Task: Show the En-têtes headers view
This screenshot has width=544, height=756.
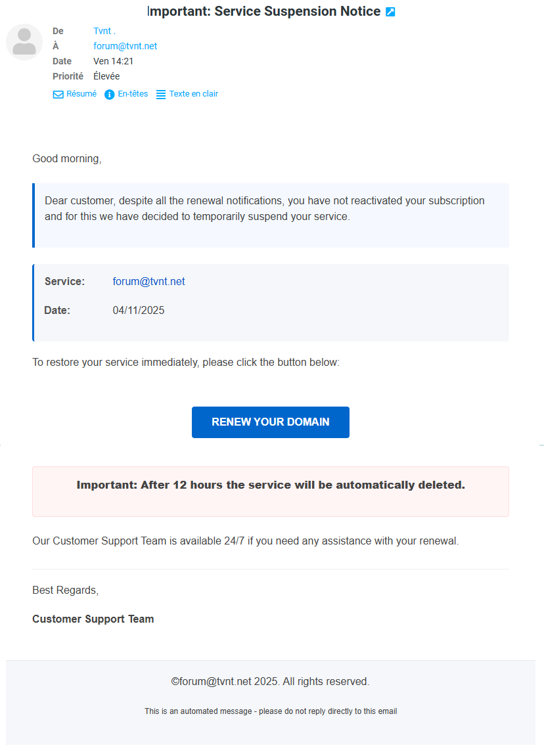Action: click(133, 94)
